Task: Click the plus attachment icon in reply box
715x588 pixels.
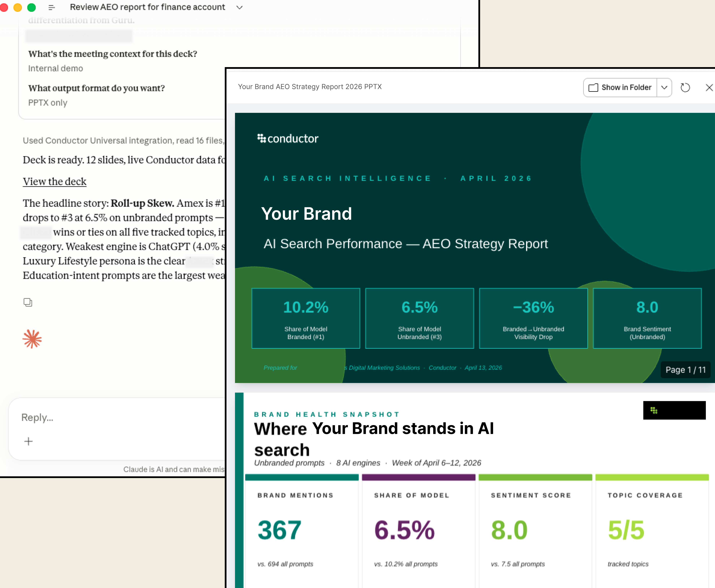Action: (x=28, y=441)
